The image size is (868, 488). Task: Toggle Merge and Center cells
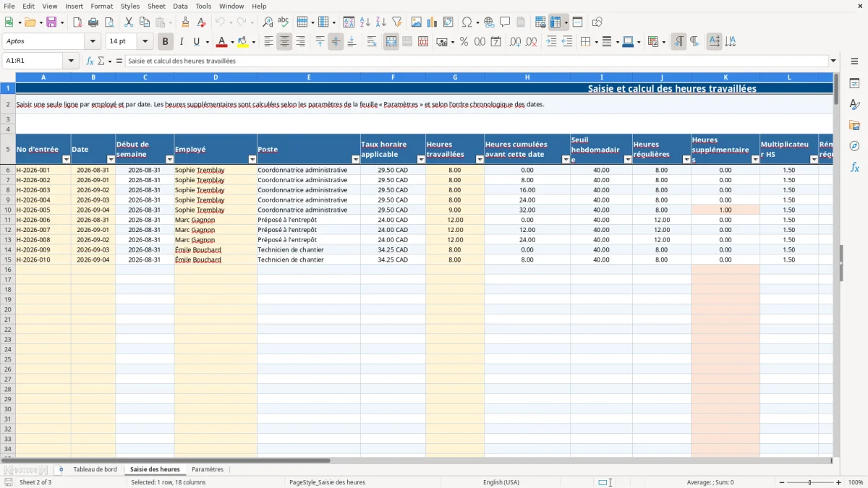[x=391, y=42]
